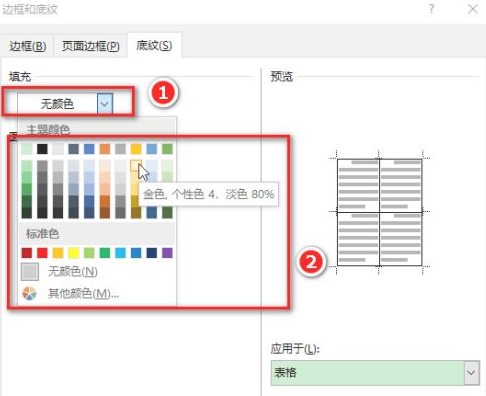Select the top-row gold theme color
Image resolution: width=486 pixels, height=396 pixels.
click(136, 149)
